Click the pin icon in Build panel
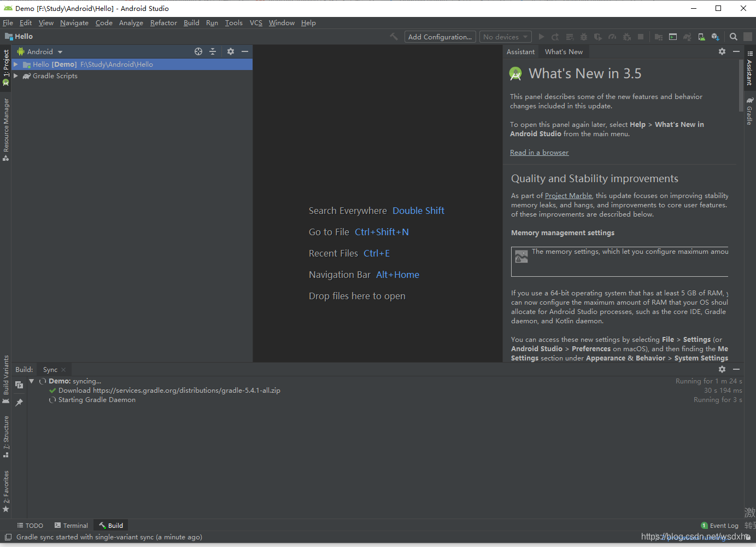The height and width of the screenshot is (547, 756). pos(19,403)
